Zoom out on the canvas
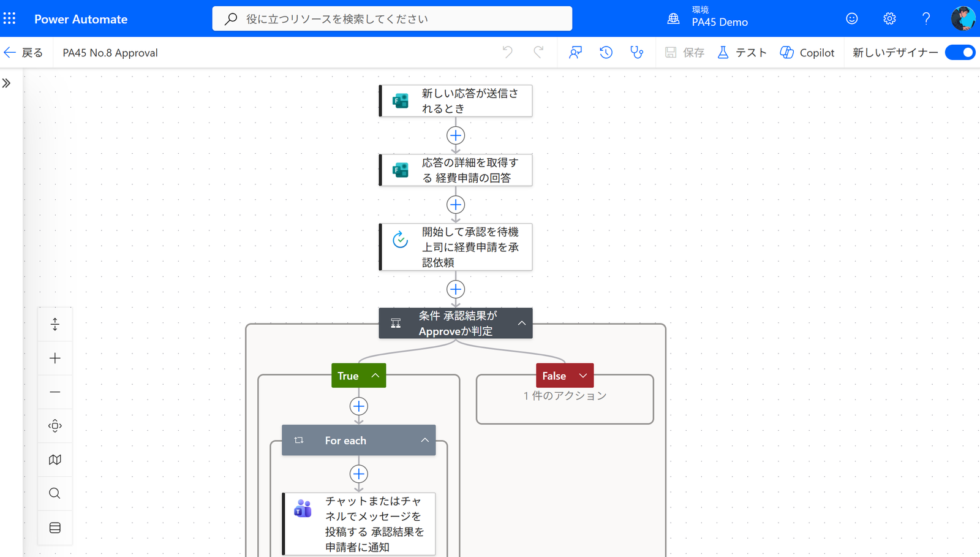Image resolution: width=980 pixels, height=557 pixels. tap(55, 392)
